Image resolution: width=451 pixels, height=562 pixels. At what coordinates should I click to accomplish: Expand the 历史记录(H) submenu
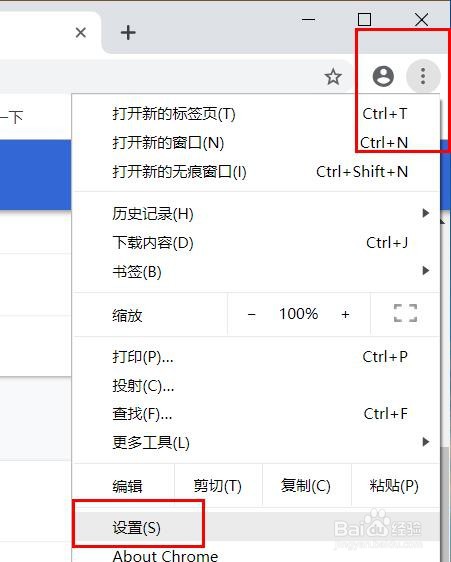coord(256,214)
